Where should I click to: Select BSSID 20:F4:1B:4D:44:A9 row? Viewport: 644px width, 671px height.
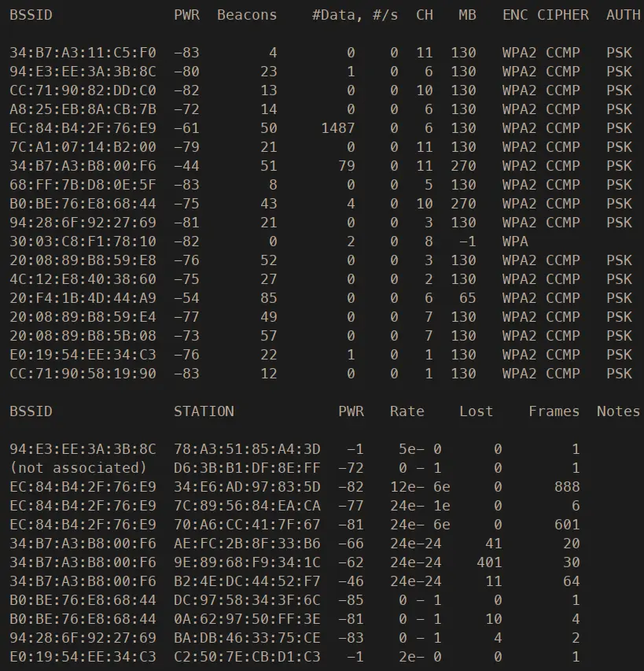pos(321,298)
